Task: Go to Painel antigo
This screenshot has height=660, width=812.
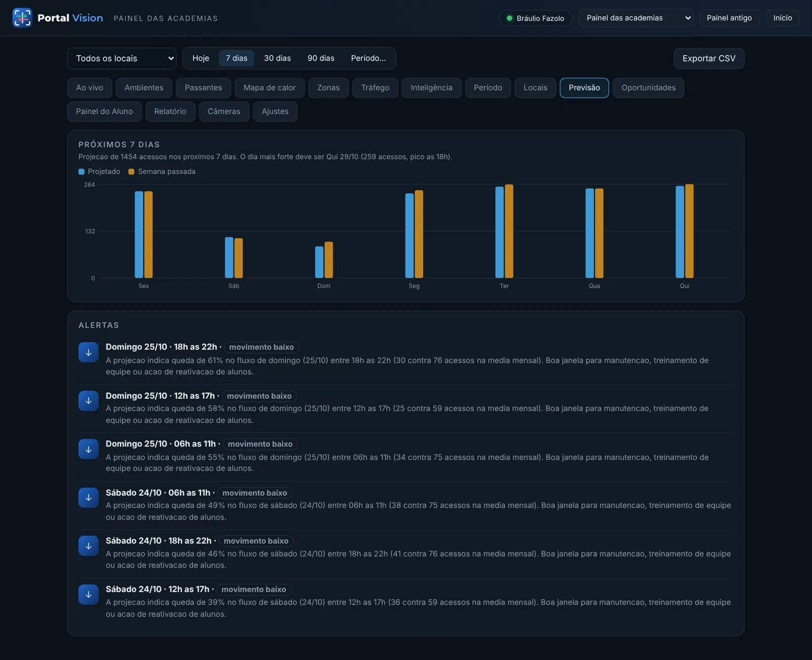Action: [x=729, y=18]
